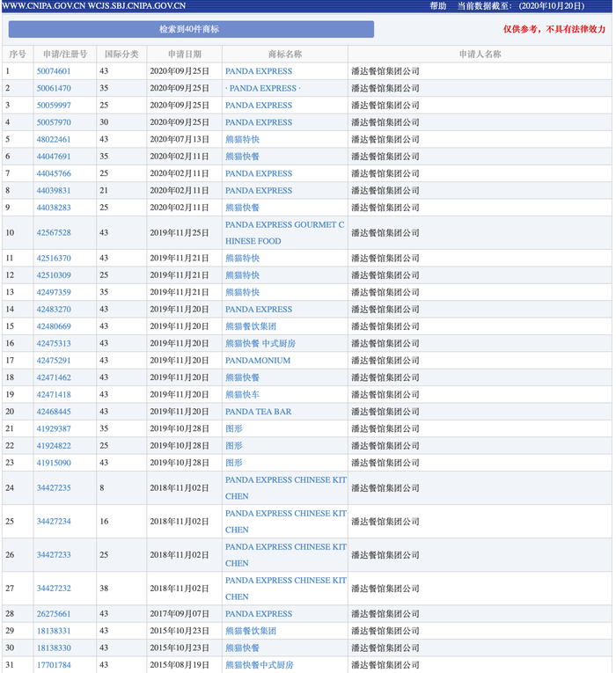The image size is (616, 673).
Task: Open application number 42480669
Action: point(54,326)
